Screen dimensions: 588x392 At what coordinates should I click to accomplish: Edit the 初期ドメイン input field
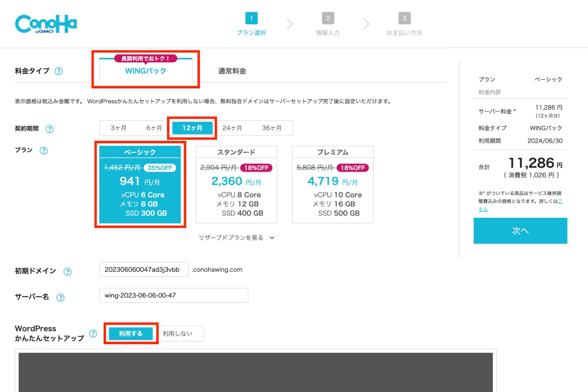tap(144, 269)
